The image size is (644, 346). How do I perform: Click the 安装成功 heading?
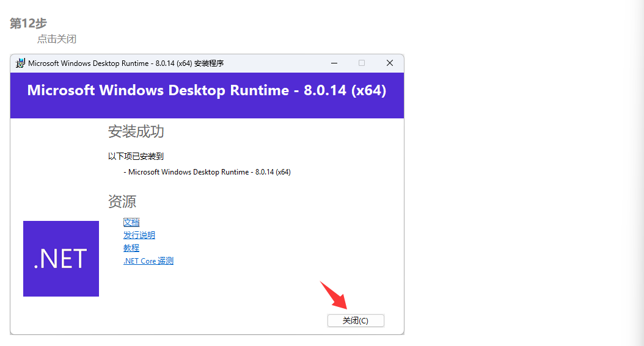[136, 131]
